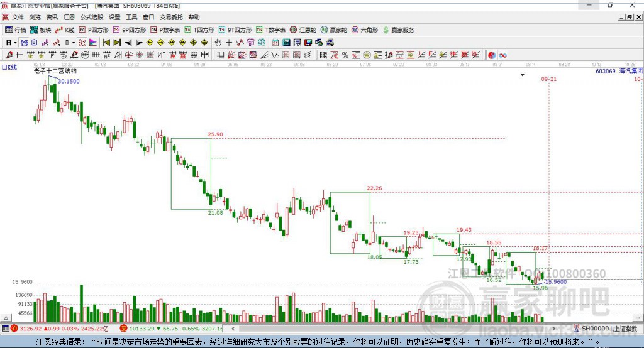
Task: Restore the inner document window
Action: point(629,17)
